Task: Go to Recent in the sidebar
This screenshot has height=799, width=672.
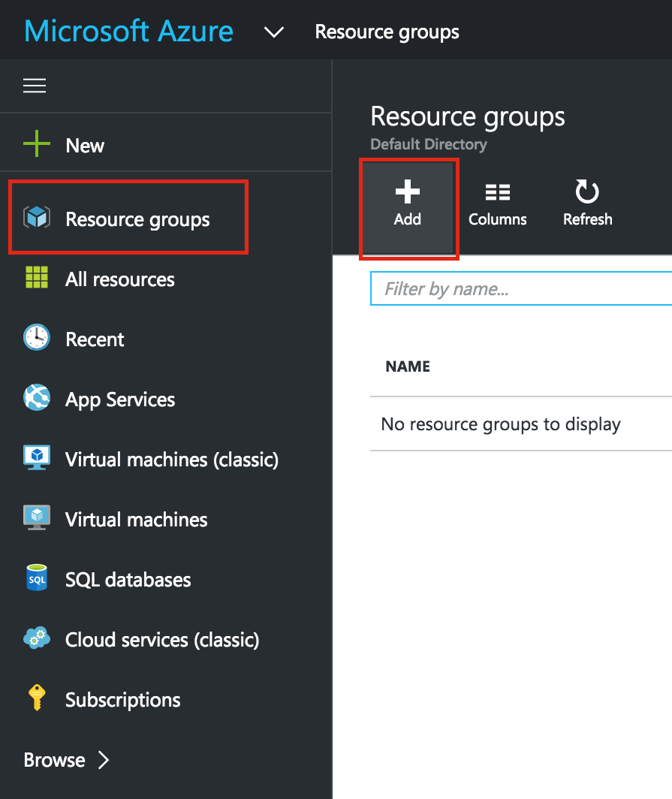Action: [166, 339]
